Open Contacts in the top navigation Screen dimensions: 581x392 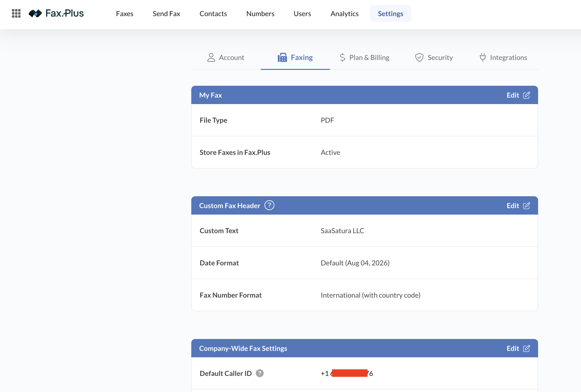(213, 13)
